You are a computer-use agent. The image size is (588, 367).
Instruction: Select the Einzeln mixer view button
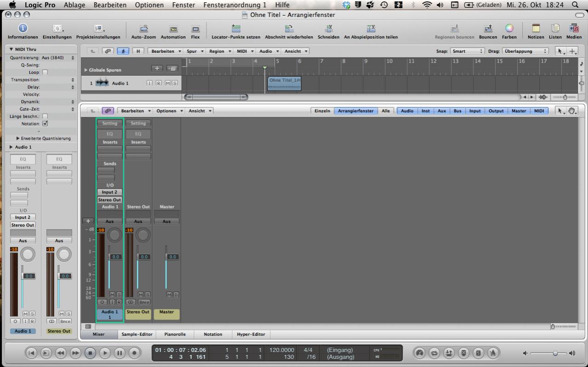click(322, 111)
